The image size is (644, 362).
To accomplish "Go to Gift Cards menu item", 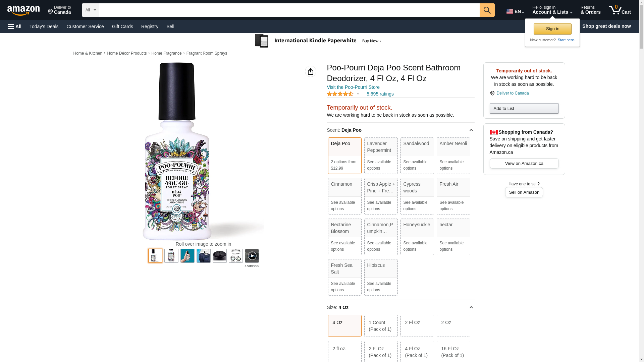I will [x=122, y=26].
